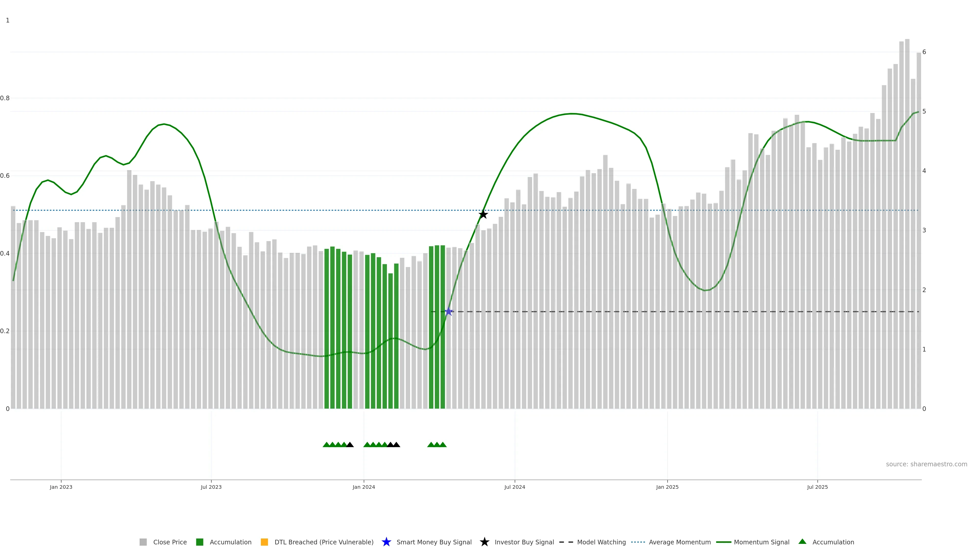
Task: Click the Jul 2024 axis label
Action: (x=515, y=487)
